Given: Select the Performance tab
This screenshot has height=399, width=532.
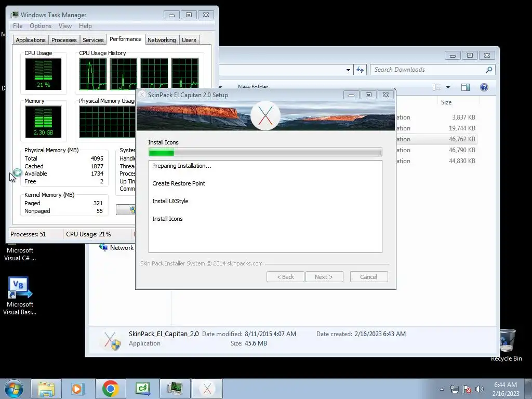Looking at the screenshot, I should click(x=126, y=39).
